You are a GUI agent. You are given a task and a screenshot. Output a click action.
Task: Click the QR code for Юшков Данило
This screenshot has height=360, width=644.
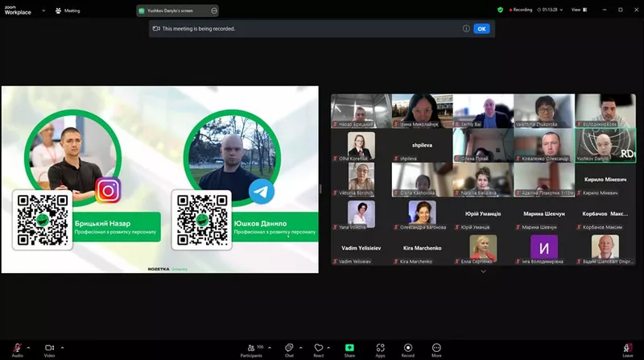click(x=202, y=220)
